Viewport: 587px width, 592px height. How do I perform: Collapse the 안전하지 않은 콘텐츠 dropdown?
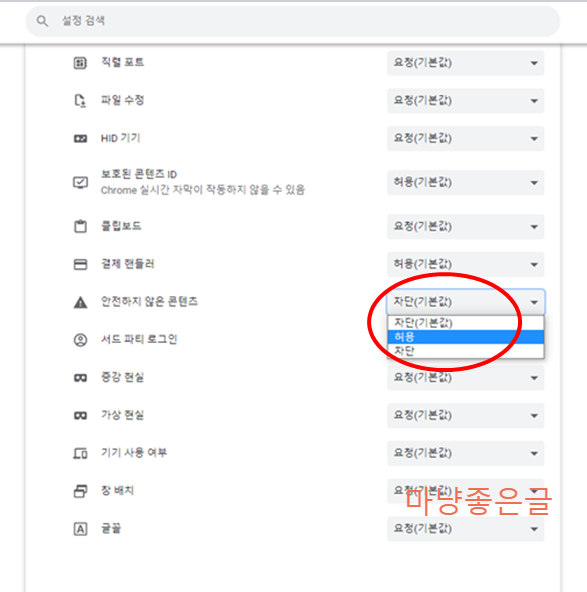[465, 302]
